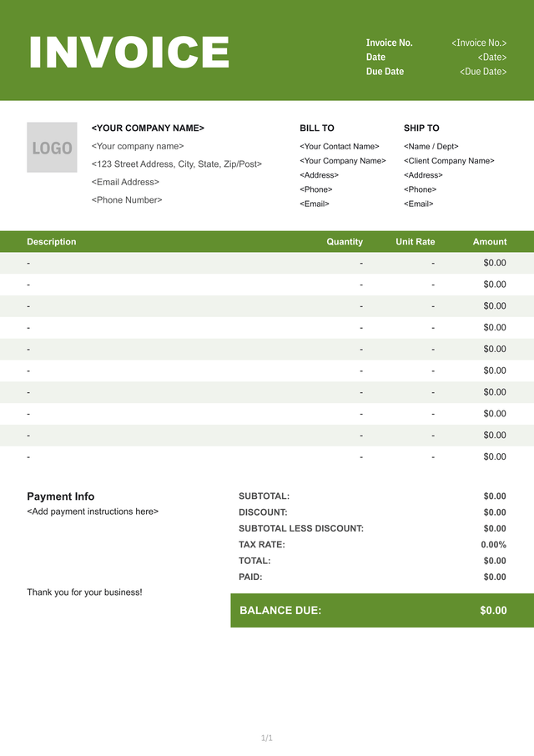
Task: Select the Unit Rate column header
Action: click(416, 242)
